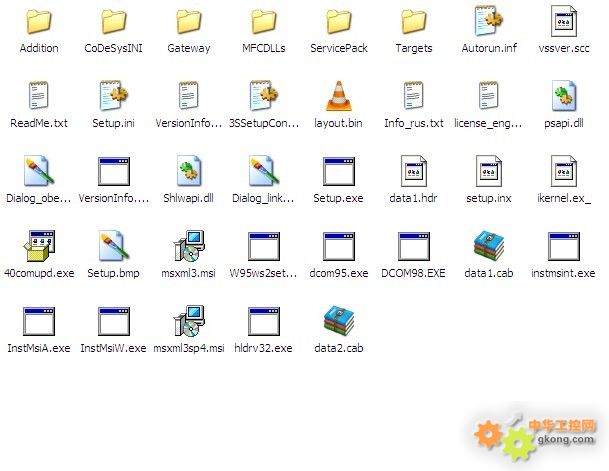
Task: Select the data1.hdr file icon
Action: point(414,170)
